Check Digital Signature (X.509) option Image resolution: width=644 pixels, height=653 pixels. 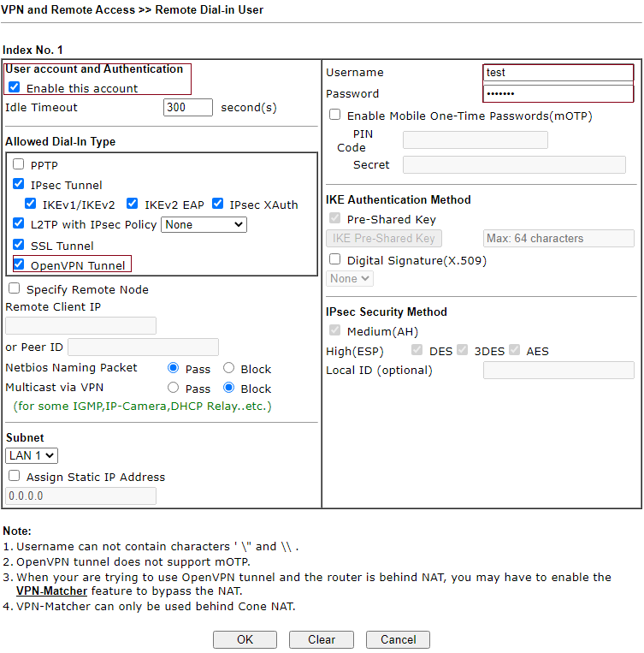[335, 259]
